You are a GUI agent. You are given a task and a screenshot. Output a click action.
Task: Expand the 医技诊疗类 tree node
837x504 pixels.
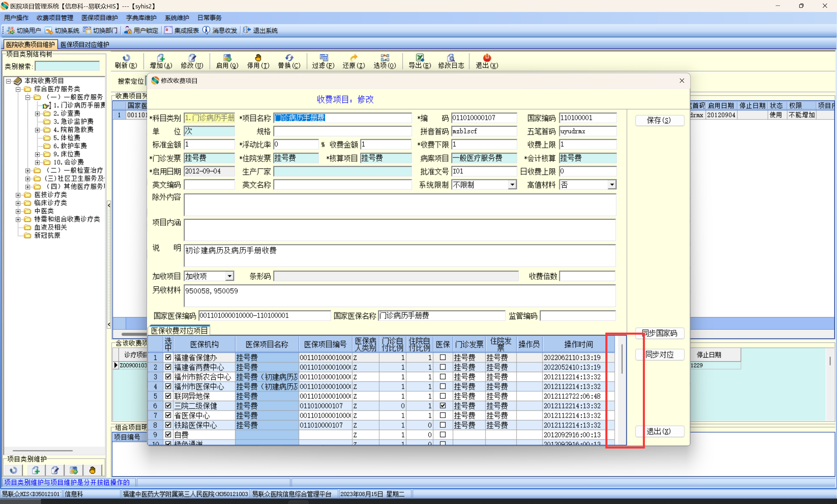click(x=18, y=195)
